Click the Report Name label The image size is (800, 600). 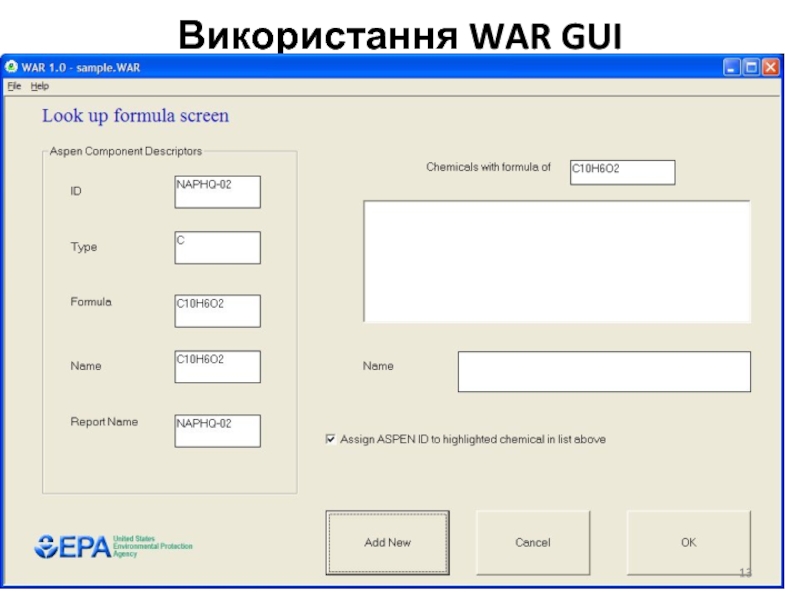(104, 422)
